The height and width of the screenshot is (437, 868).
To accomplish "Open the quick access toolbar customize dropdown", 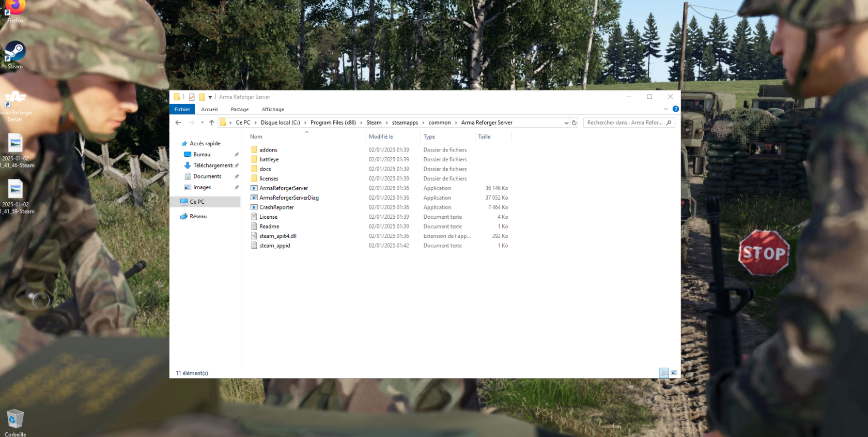I will [x=210, y=97].
